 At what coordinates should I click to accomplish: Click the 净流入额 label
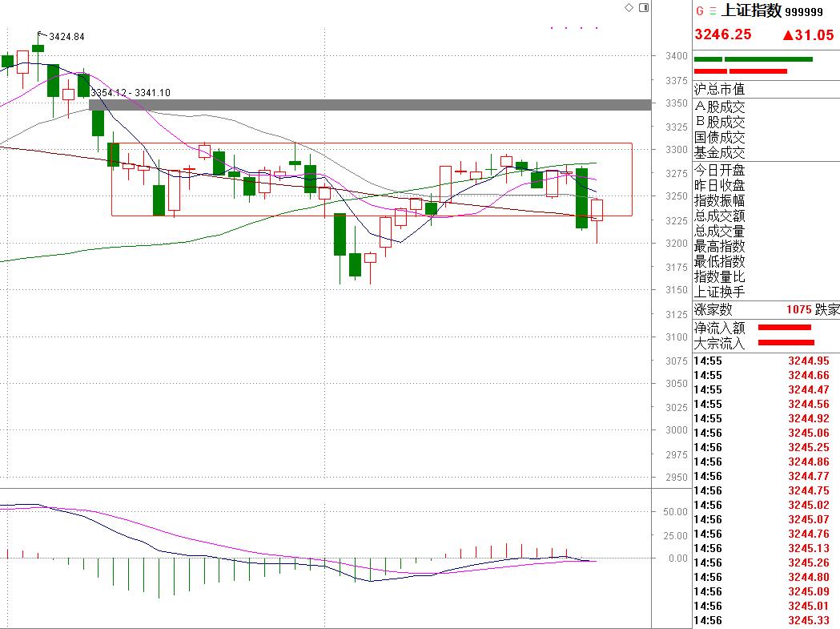tap(719, 327)
